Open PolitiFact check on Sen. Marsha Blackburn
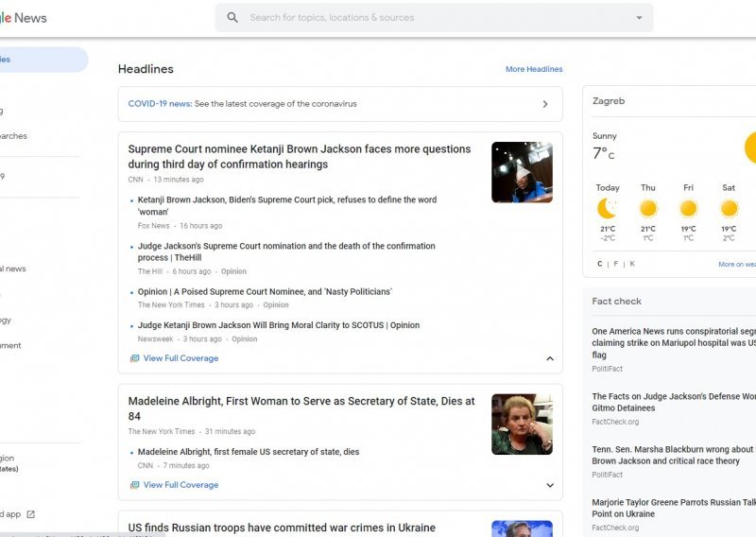The height and width of the screenshot is (537, 756). tap(674, 455)
